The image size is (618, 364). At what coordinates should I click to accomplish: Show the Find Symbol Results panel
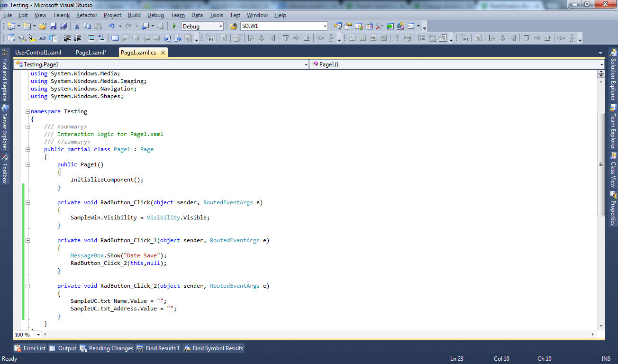click(213, 348)
